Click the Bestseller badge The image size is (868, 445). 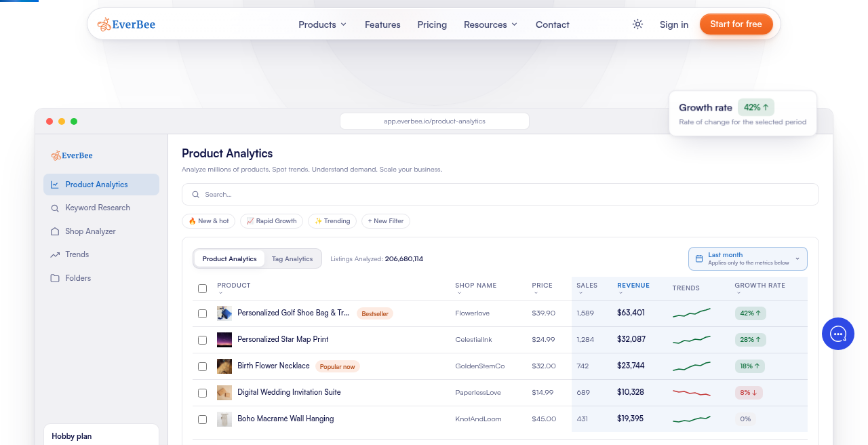375,314
